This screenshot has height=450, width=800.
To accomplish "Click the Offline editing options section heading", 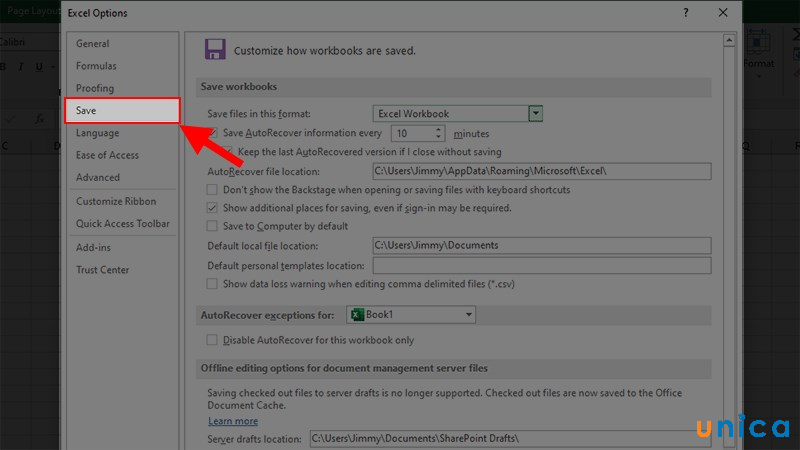I will coord(344,368).
